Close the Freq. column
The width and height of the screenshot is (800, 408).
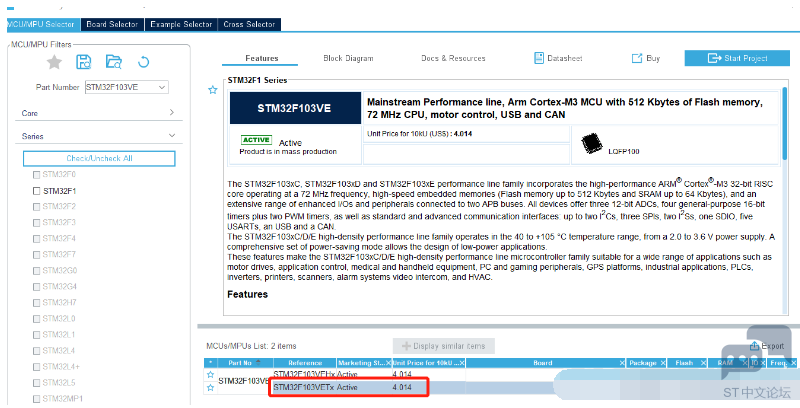click(x=793, y=363)
